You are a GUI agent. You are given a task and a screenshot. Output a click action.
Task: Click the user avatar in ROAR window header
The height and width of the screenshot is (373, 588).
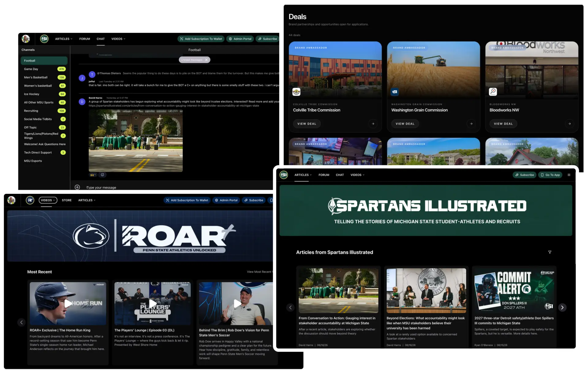point(12,200)
